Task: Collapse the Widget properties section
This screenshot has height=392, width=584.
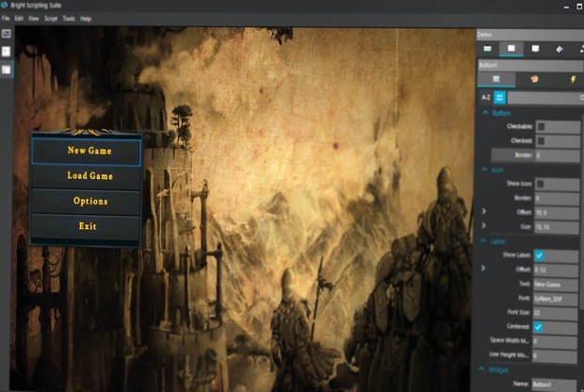Action: point(481,368)
